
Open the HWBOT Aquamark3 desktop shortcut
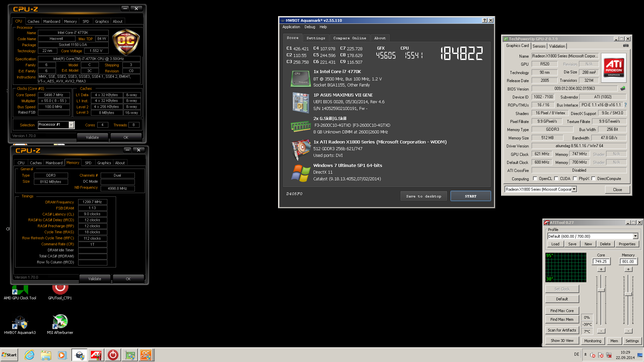click(20, 325)
